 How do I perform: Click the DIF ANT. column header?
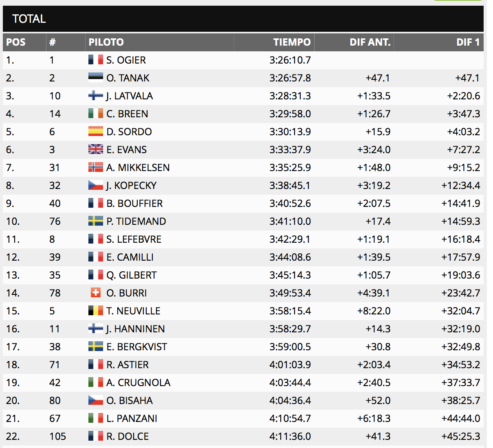tap(370, 42)
